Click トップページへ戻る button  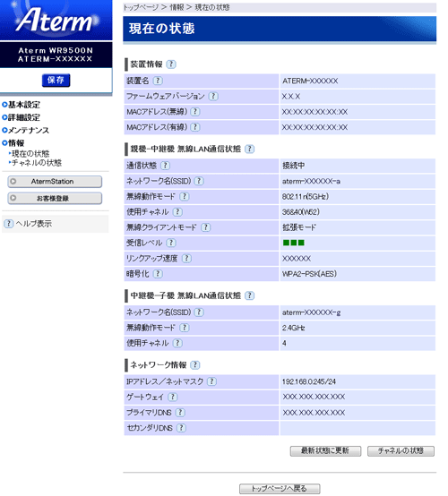(280, 489)
